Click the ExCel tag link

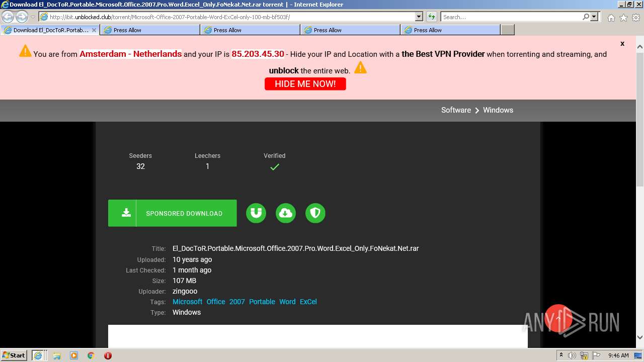(308, 302)
